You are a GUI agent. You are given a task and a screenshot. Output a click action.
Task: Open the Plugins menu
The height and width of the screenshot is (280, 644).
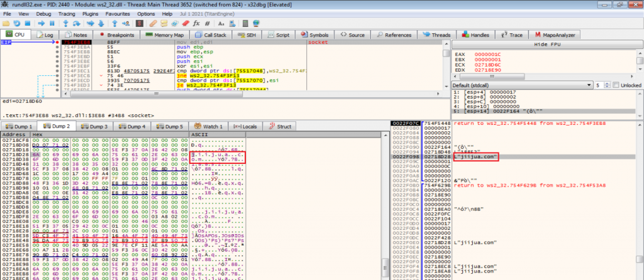pos(91,13)
